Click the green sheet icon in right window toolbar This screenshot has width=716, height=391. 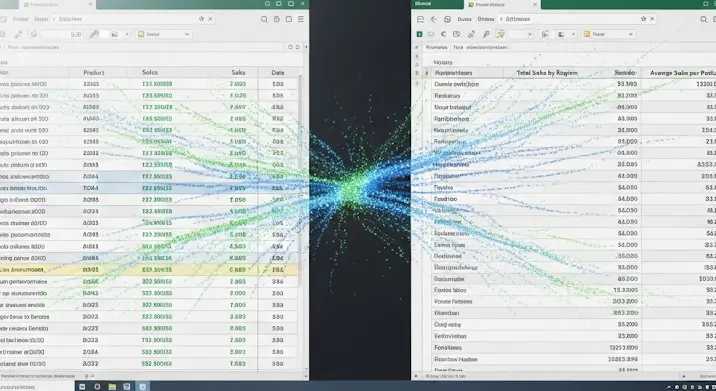click(419, 34)
